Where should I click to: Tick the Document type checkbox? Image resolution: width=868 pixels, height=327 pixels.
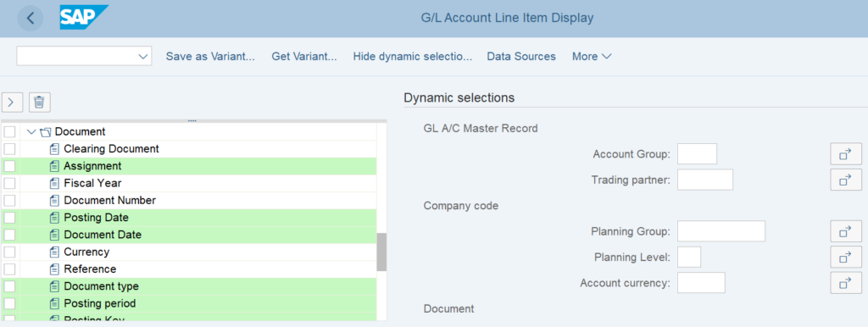click(9, 286)
